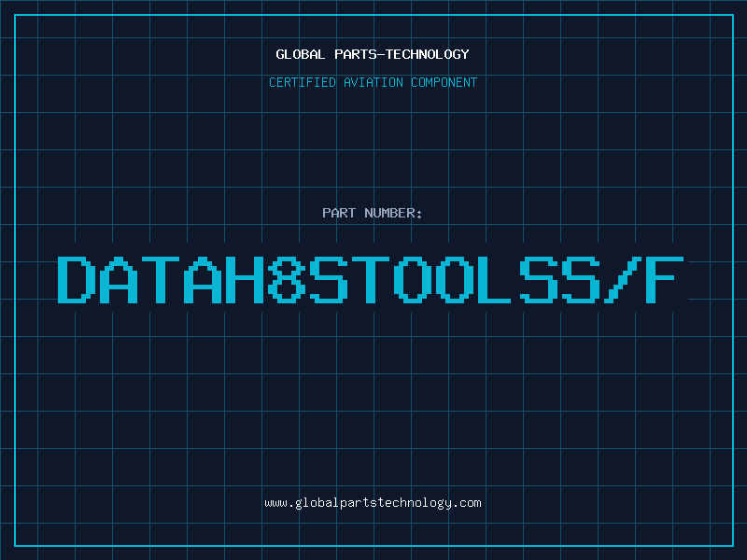Select the word AVIATION in the subtitle

tap(375, 82)
